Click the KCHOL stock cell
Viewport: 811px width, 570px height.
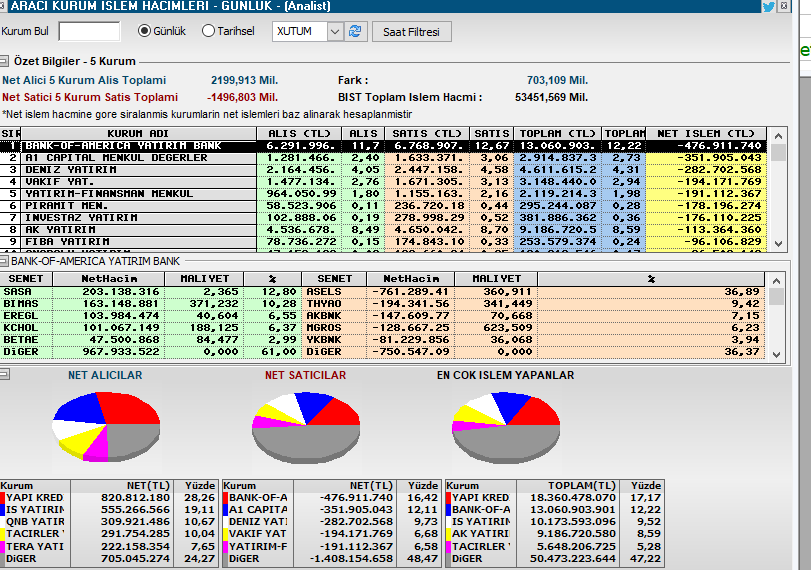click(x=26, y=327)
